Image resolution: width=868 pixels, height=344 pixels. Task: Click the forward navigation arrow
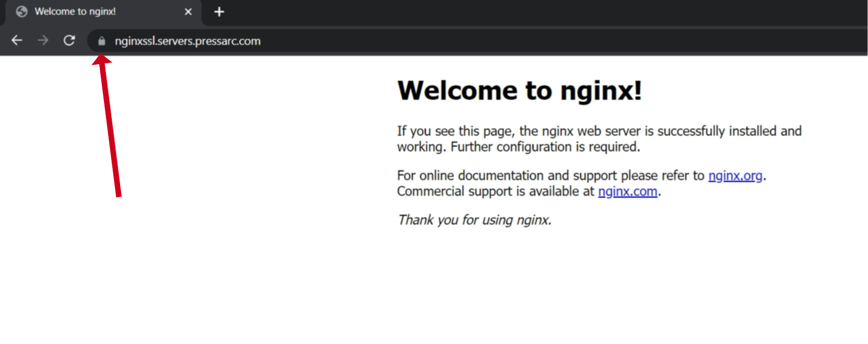click(43, 40)
